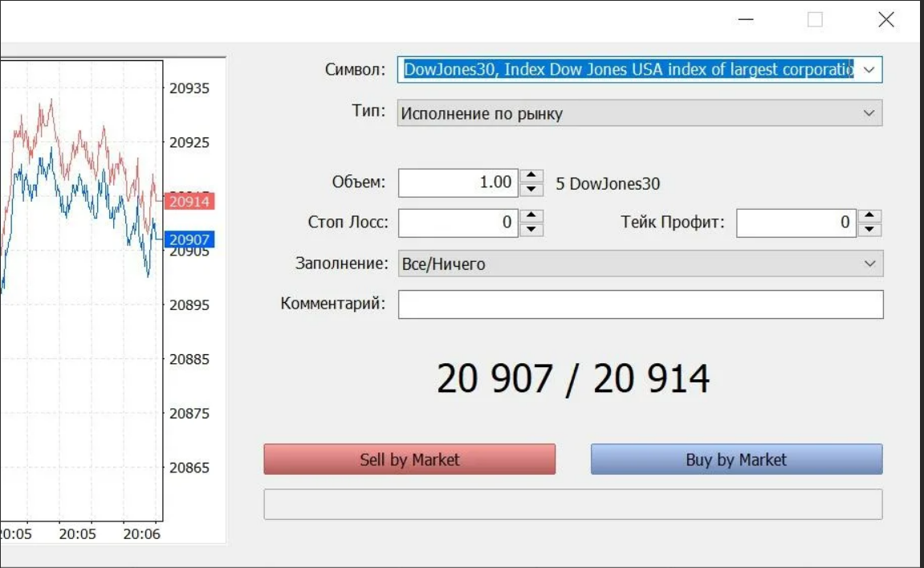Screen dimensions: 924x568
Task: Click the 5 DowJones30 volume text
Action: click(608, 183)
